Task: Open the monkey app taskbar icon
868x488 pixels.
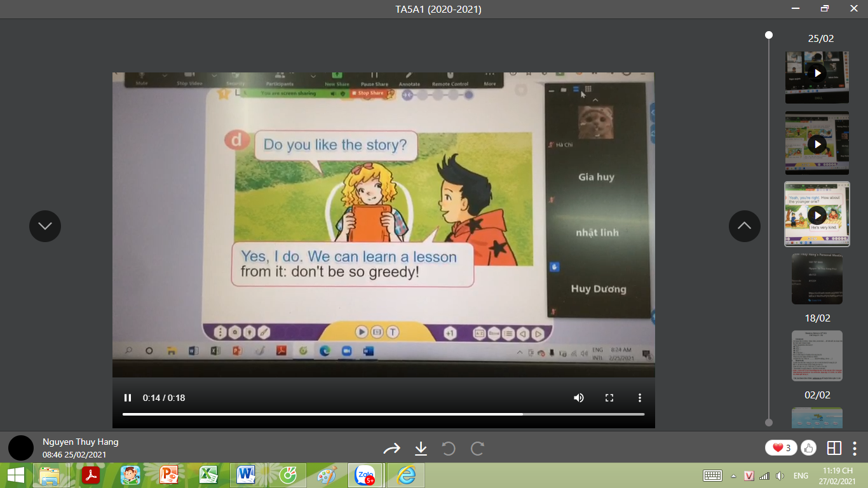Action: pos(130,475)
